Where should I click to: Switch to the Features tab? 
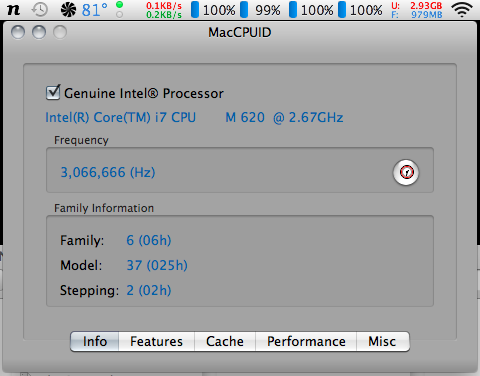pyautogui.click(x=156, y=341)
